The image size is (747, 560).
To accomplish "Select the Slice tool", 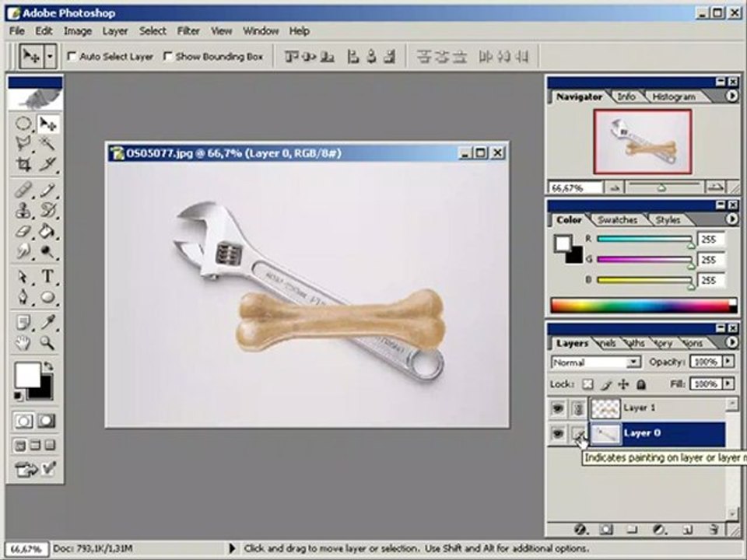I will pos(47,164).
